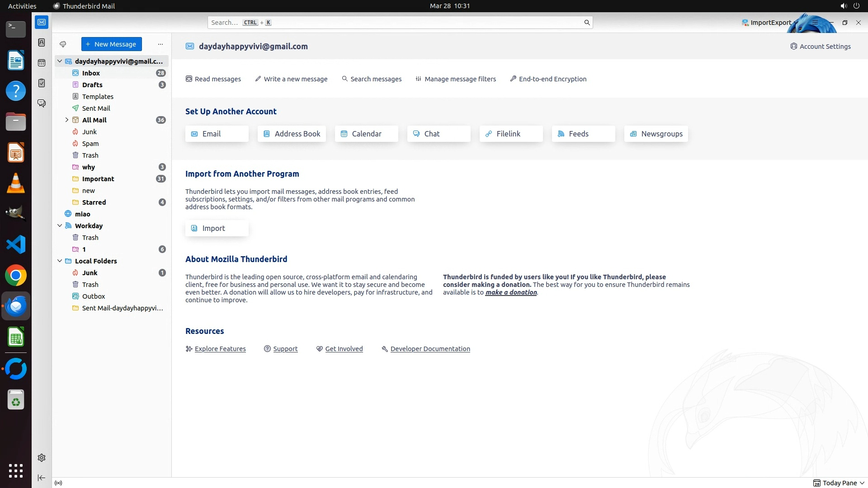Open the Address Book space icon

(42, 42)
